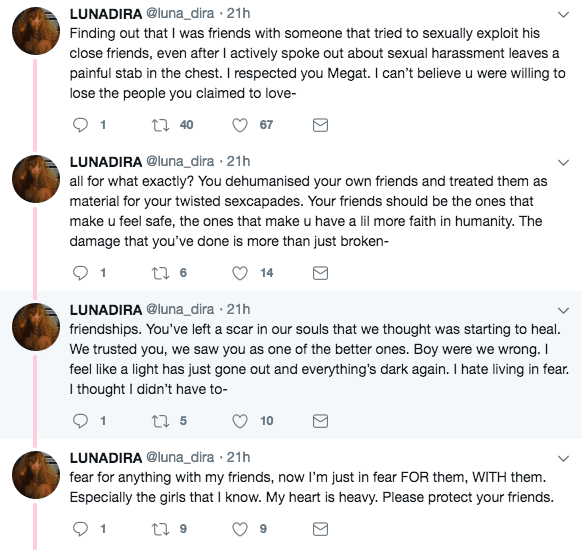Retweet the tweet with 6 retweets
This screenshot has width=582, height=550.
coord(161,273)
